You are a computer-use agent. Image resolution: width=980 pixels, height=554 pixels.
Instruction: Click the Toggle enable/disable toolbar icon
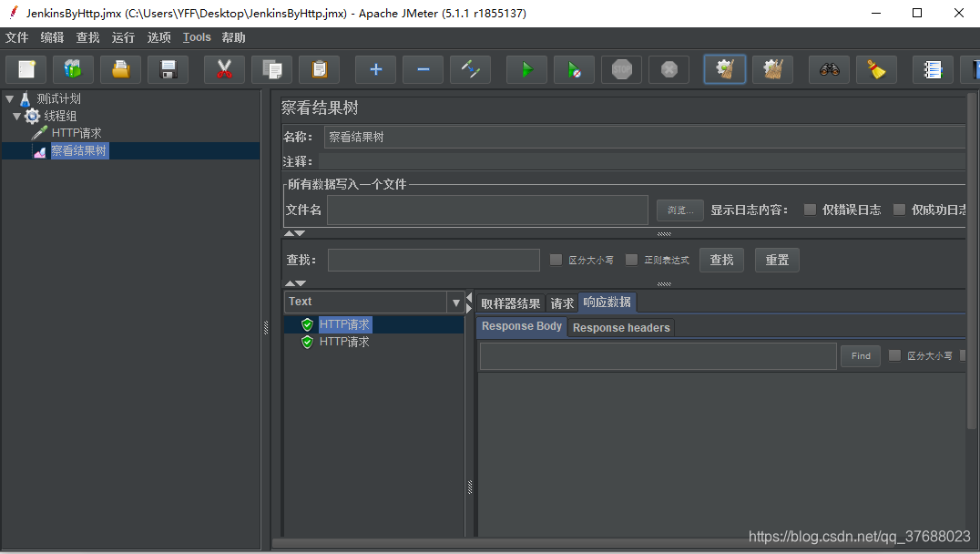click(471, 69)
